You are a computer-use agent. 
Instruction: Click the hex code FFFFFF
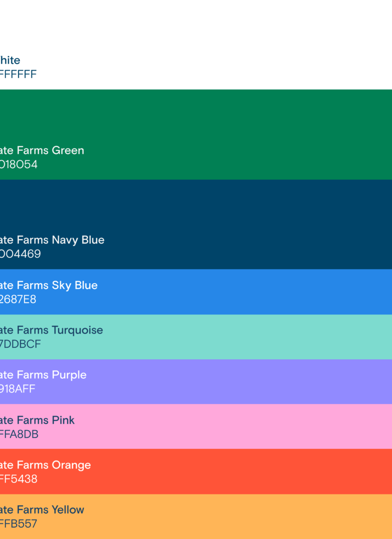(x=18, y=74)
